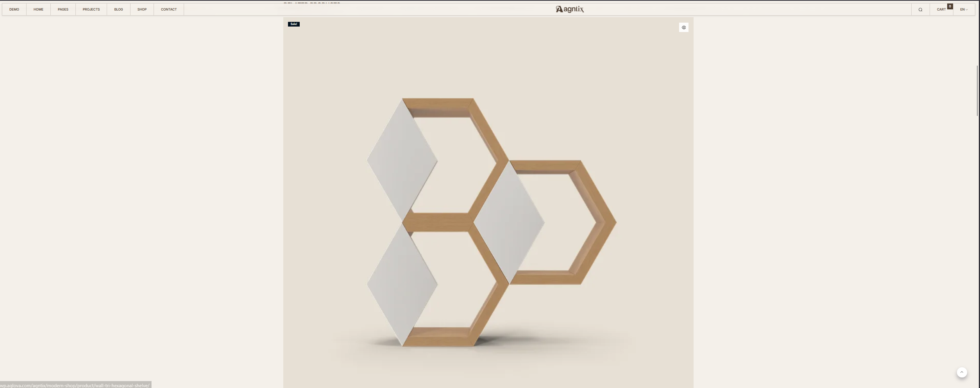This screenshot has height=388, width=980.
Task: Open quick view with the eye icon
Action: pos(683,27)
